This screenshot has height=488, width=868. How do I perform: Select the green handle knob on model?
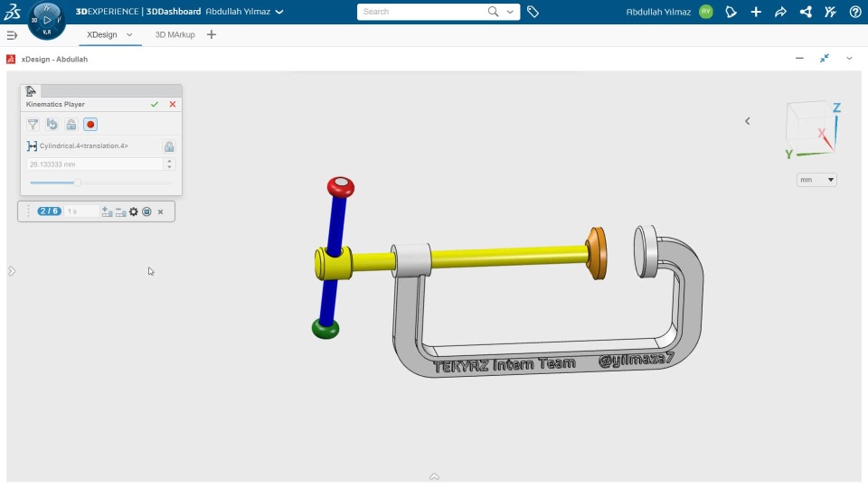[325, 329]
